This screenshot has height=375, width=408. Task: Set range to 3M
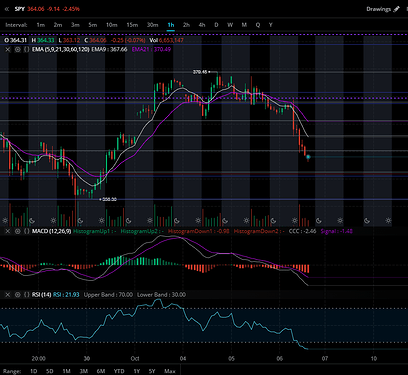point(84,371)
